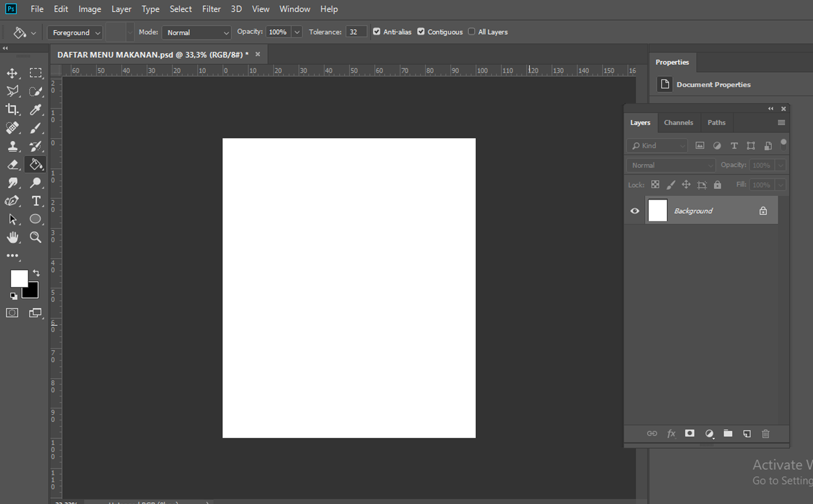The height and width of the screenshot is (504, 813).
Task: Disable the Anti-alias checkbox
Action: tap(377, 32)
